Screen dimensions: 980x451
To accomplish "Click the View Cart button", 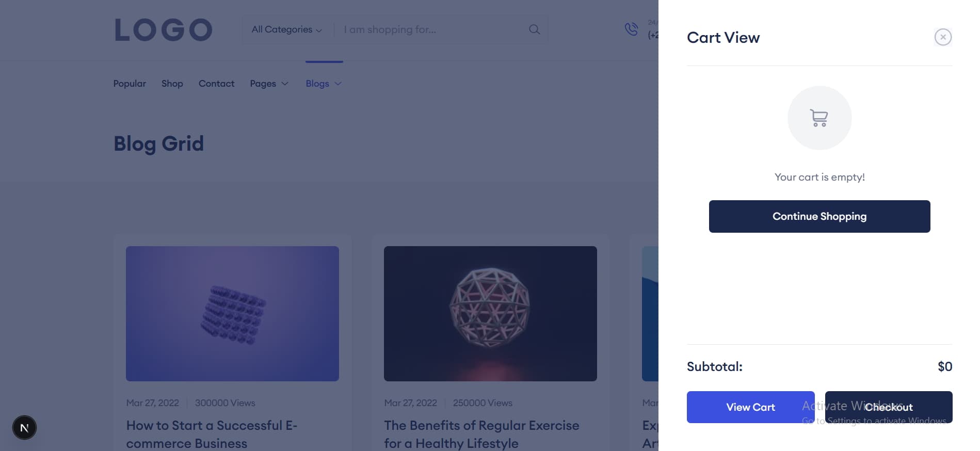I will click(x=750, y=407).
